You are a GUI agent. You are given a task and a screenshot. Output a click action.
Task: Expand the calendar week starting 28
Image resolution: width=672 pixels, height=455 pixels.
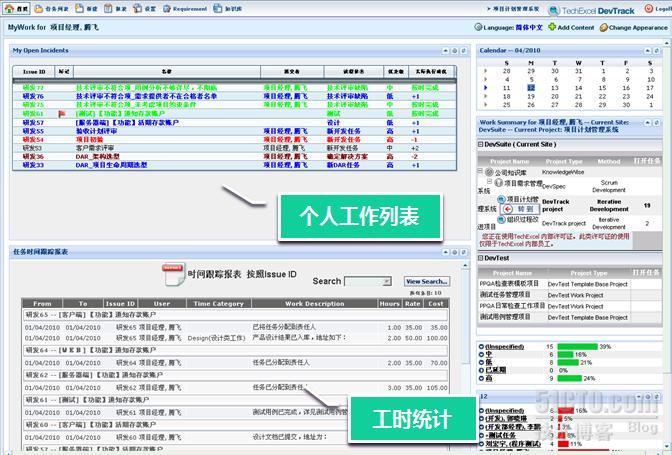pos(486,71)
